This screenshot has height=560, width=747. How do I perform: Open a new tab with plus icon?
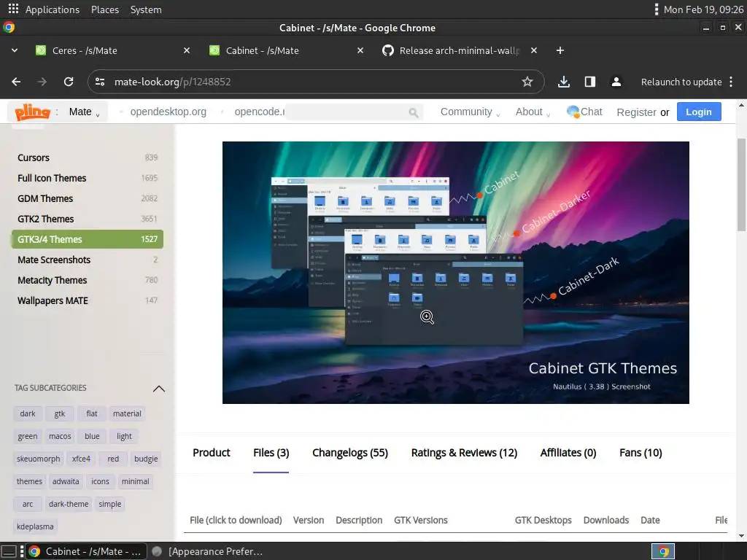[560, 50]
